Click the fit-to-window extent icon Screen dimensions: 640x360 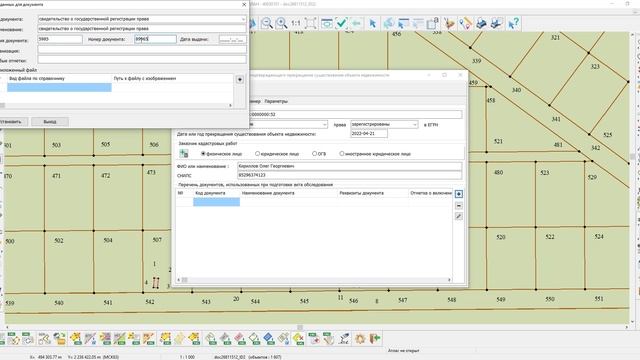(x=311, y=23)
